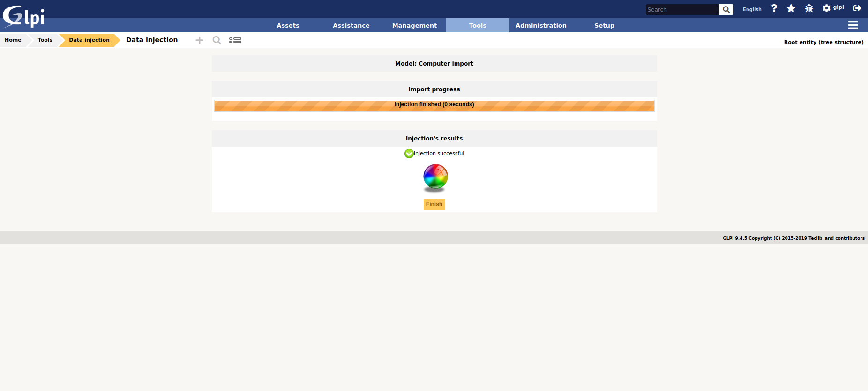This screenshot has width=868, height=391.
Task: Click the logout icon
Action: 857,8
